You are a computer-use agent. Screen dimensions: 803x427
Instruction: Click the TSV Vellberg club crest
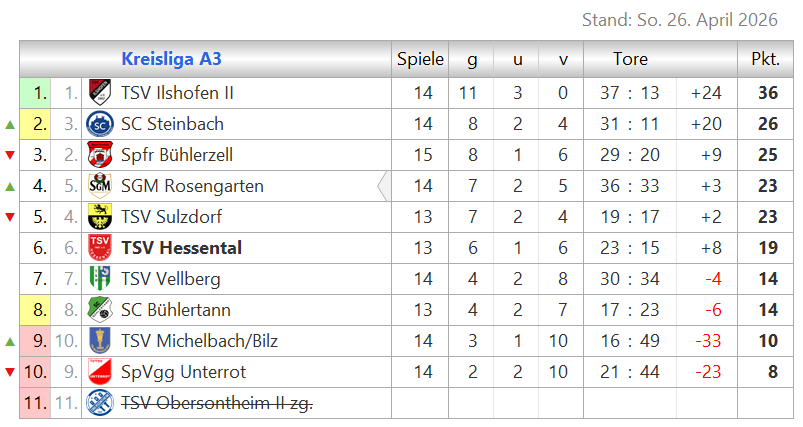click(99, 279)
